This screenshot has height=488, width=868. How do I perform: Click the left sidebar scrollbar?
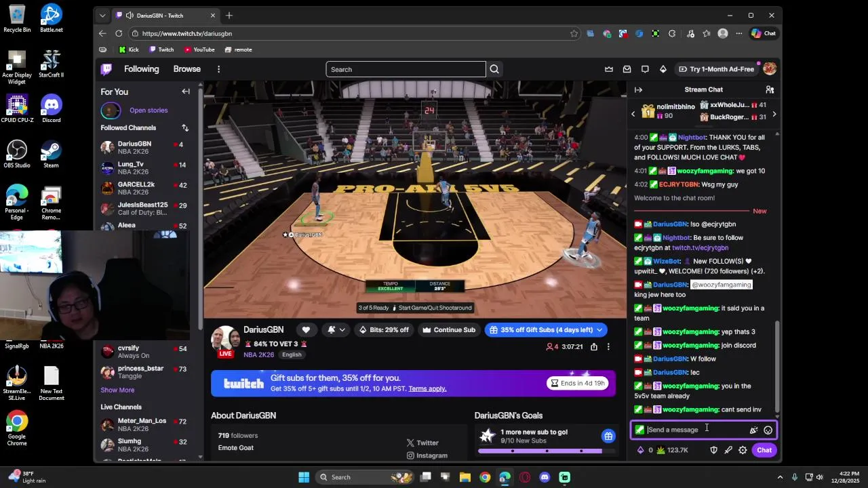(x=201, y=210)
